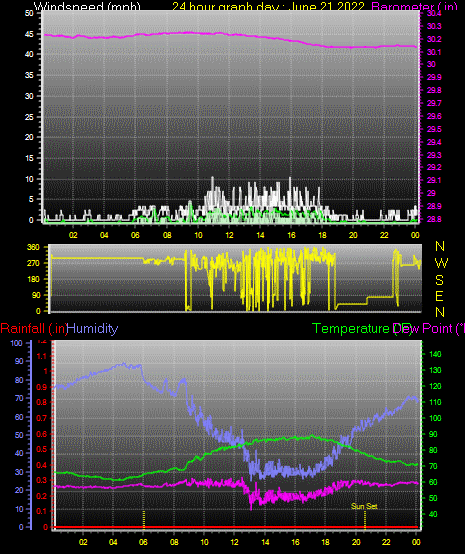Click the E compass letter beside the direction graph
The image size is (465, 554).
[439, 296]
